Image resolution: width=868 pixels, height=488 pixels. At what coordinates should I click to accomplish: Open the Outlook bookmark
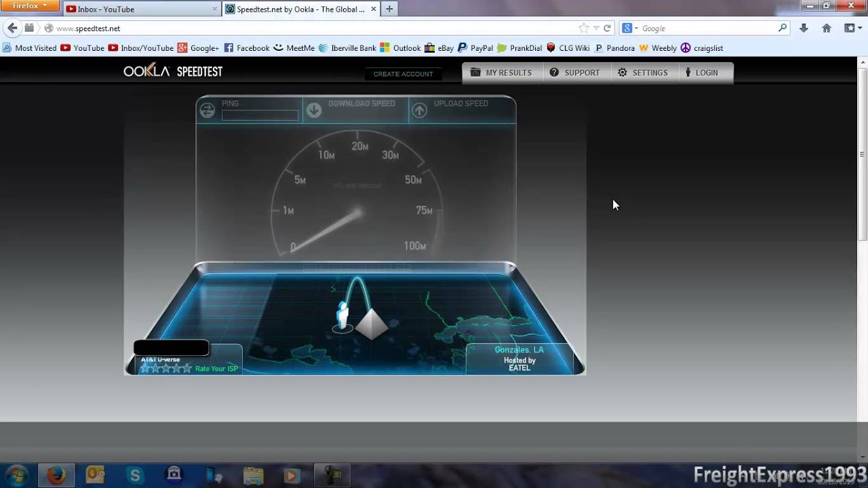click(400, 48)
